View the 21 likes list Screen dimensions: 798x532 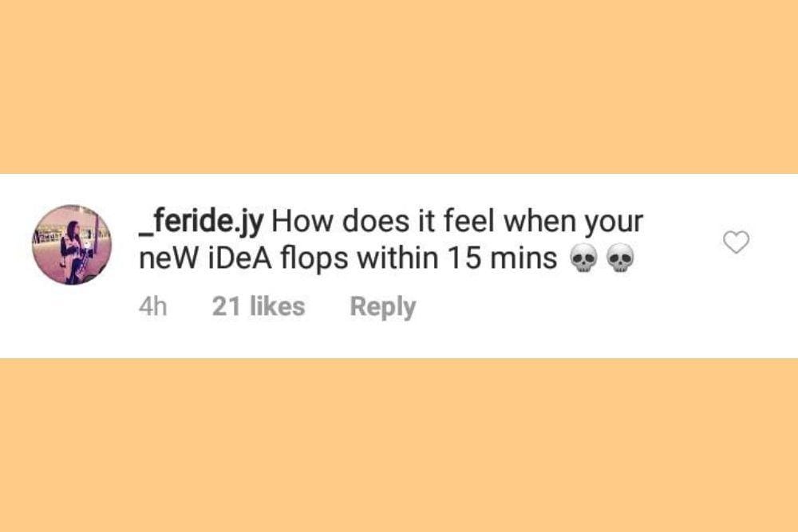(x=259, y=306)
